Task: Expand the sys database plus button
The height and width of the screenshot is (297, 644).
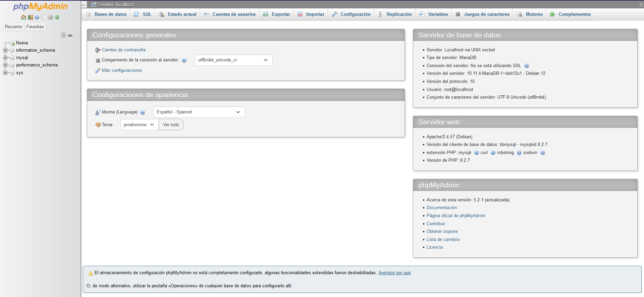Action: click(5, 73)
